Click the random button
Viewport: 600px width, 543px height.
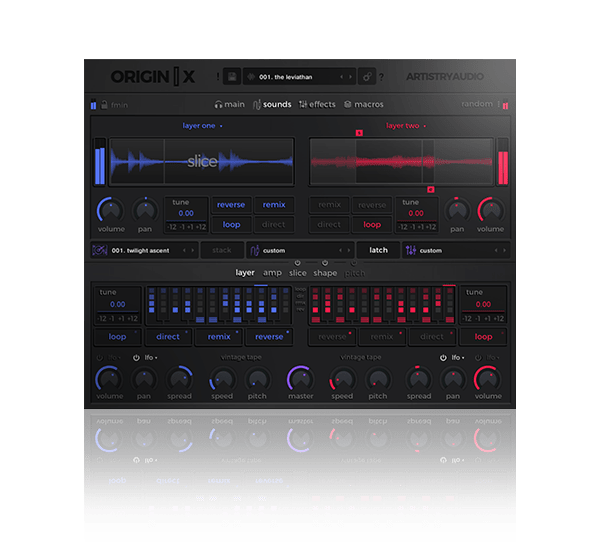478,104
